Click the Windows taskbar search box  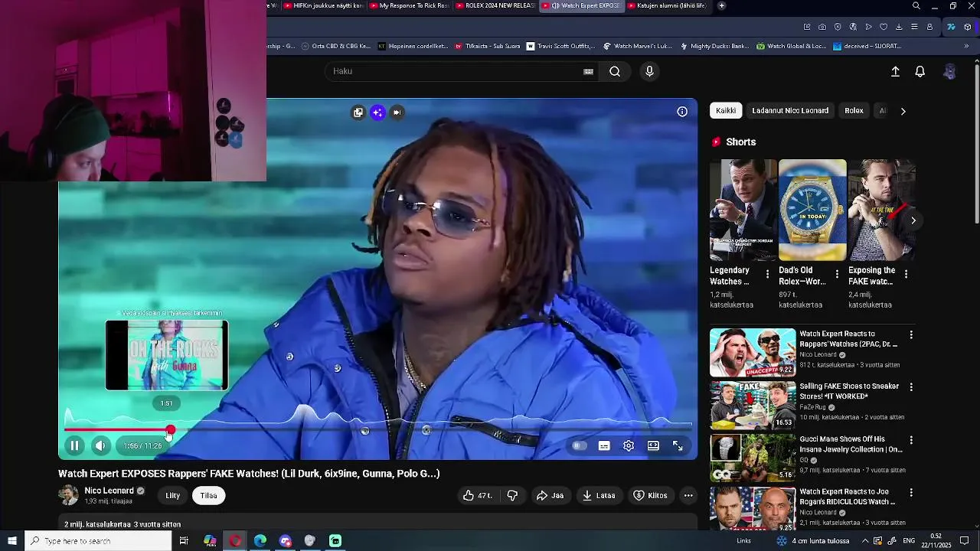coord(98,541)
